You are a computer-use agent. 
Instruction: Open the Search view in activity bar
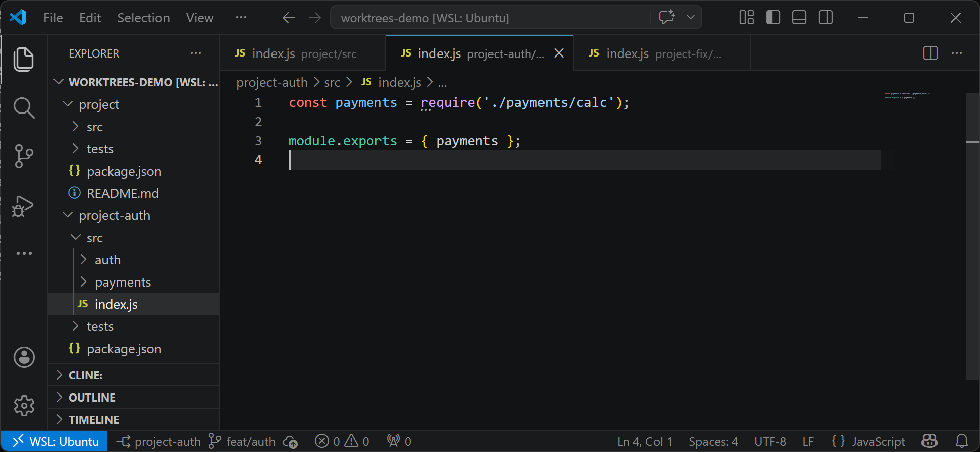pos(24,108)
